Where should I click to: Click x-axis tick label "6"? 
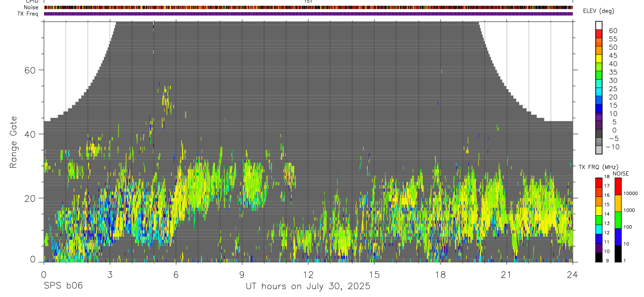pos(176,274)
